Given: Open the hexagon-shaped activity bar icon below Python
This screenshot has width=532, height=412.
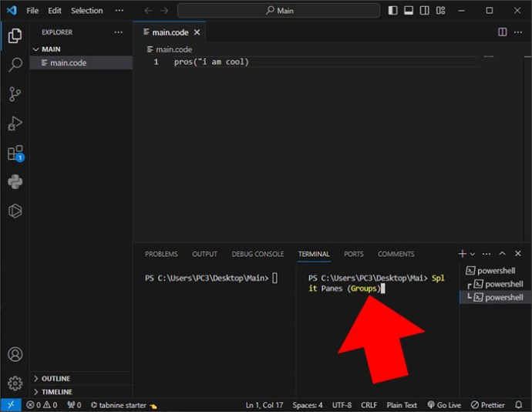Looking at the screenshot, I should (x=15, y=211).
